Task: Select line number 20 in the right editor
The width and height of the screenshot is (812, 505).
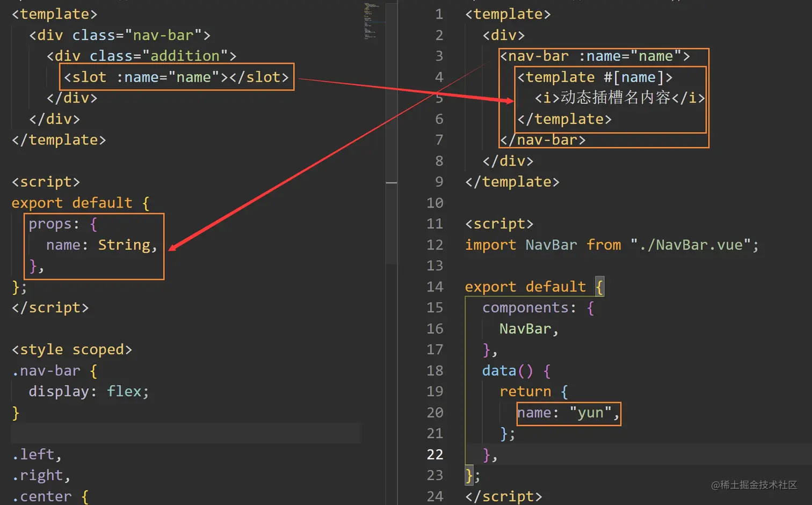Action: pyautogui.click(x=435, y=413)
